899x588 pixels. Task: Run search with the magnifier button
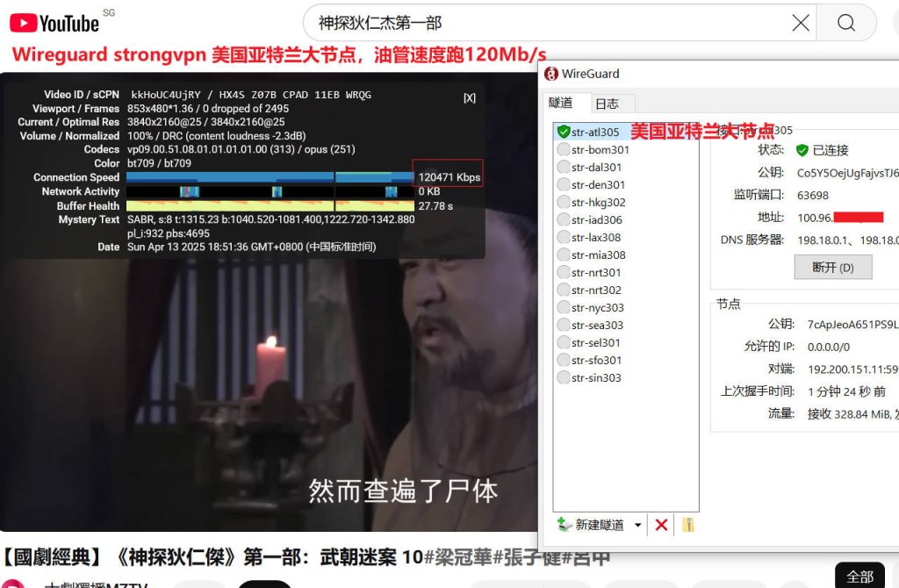[845, 23]
